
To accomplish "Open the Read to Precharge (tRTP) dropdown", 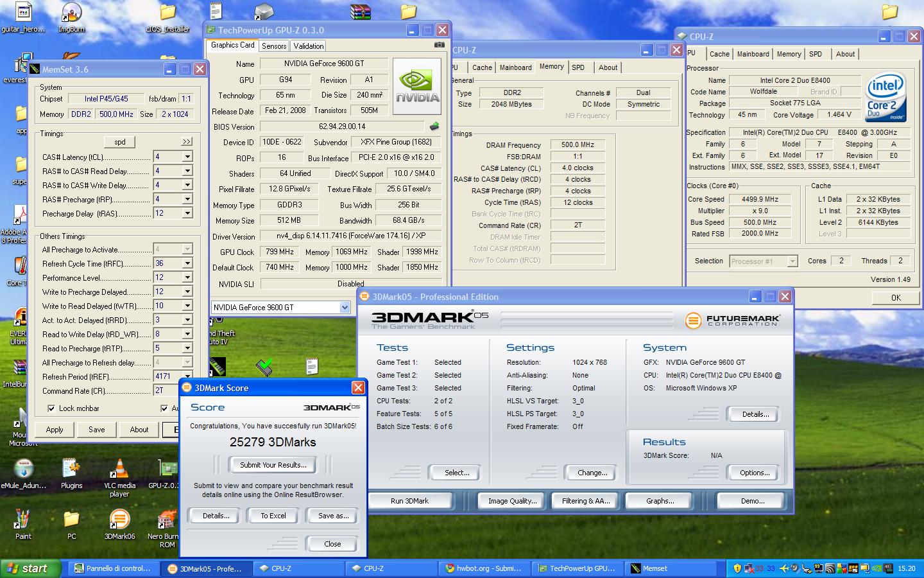I will 187,348.
